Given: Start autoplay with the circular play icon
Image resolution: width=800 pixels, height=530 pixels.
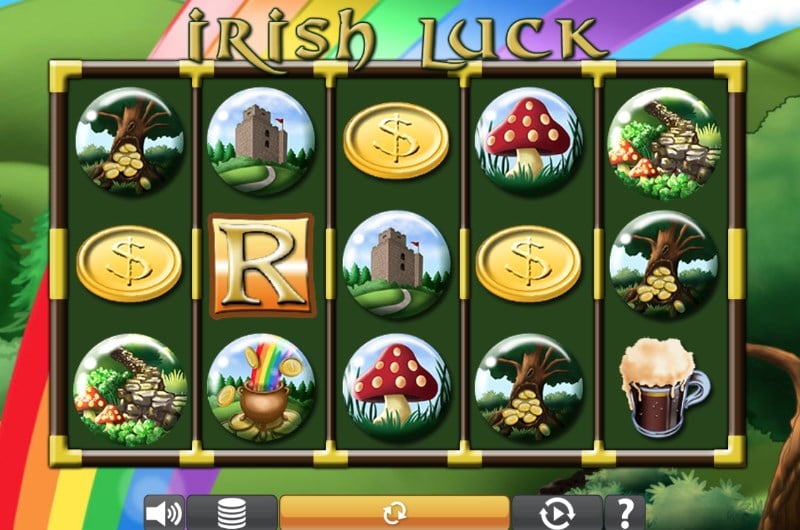Looking at the screenshot, I should (x=557, y=512).
